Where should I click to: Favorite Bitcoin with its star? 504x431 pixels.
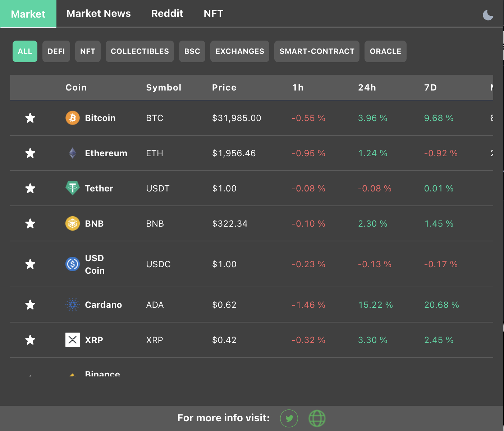pos(30,118)
